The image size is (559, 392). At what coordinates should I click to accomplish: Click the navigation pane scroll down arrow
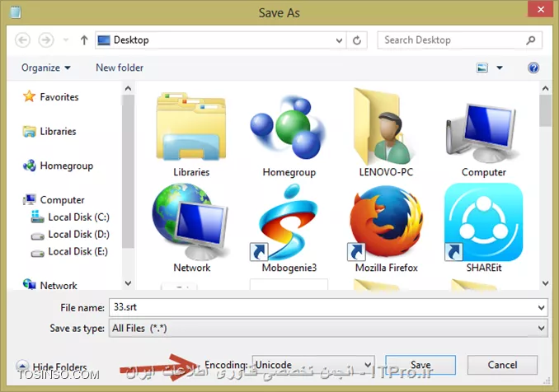128,283
